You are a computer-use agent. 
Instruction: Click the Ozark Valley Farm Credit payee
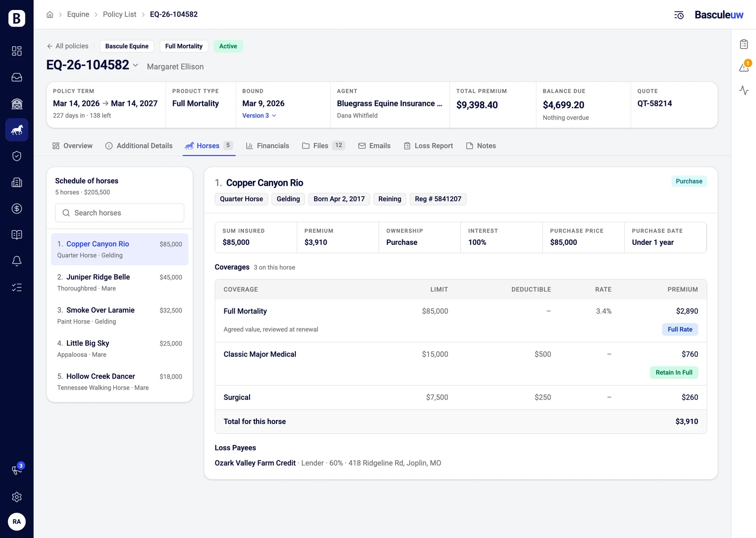(255, 463)
